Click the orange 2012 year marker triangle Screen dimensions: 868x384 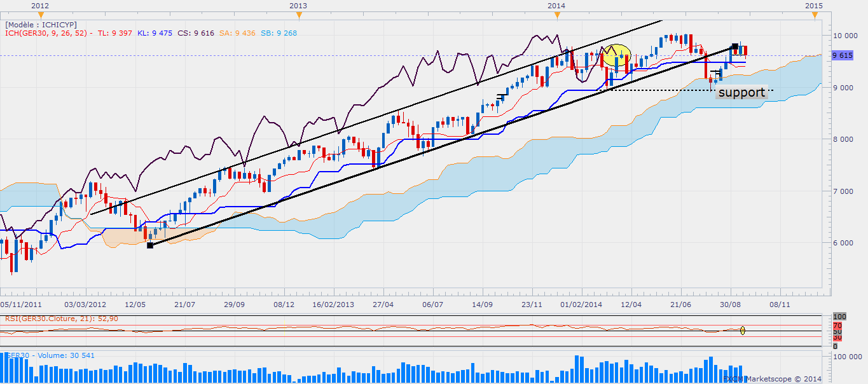[40, 15]
